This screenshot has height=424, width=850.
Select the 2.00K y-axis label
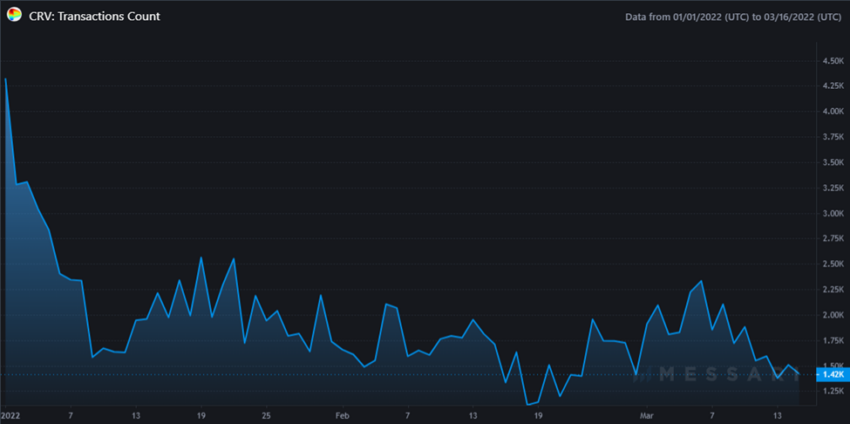tap(833, 315)
